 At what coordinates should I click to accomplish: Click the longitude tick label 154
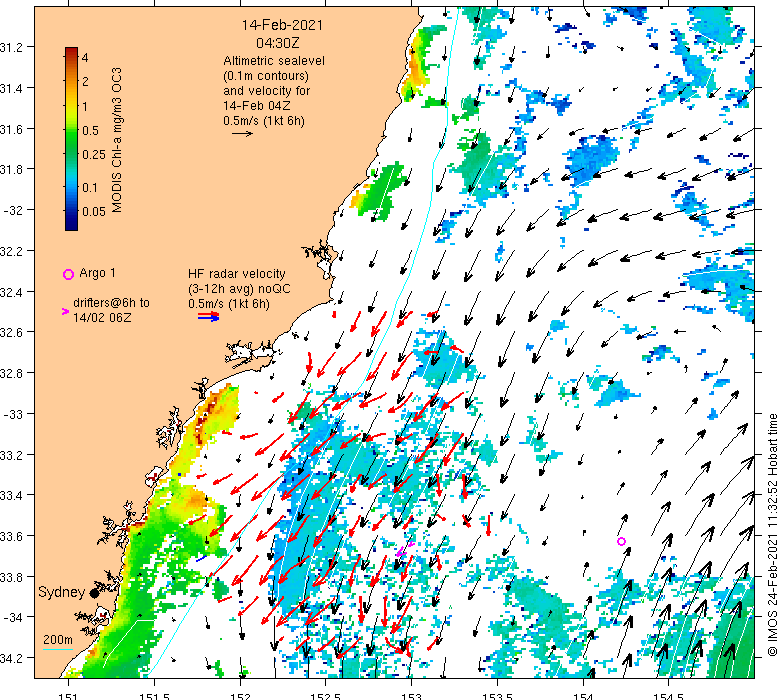pyautogui.click(x=583, y=696)
